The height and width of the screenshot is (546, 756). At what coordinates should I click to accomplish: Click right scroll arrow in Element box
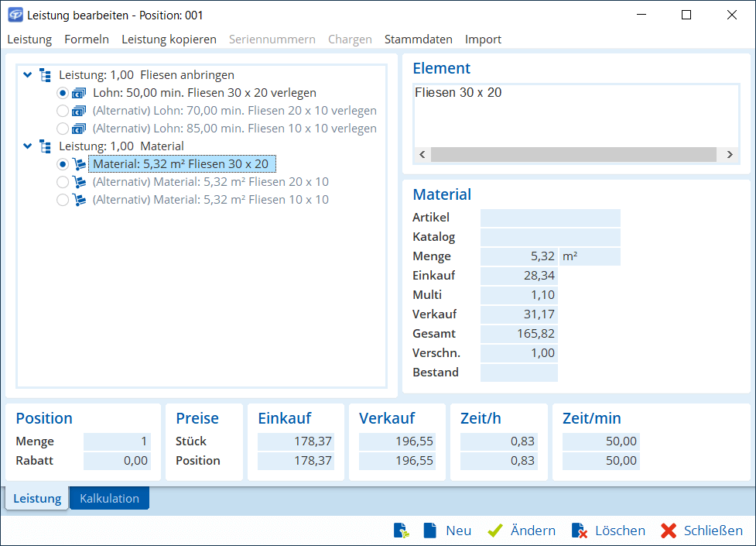pos(729,155)
